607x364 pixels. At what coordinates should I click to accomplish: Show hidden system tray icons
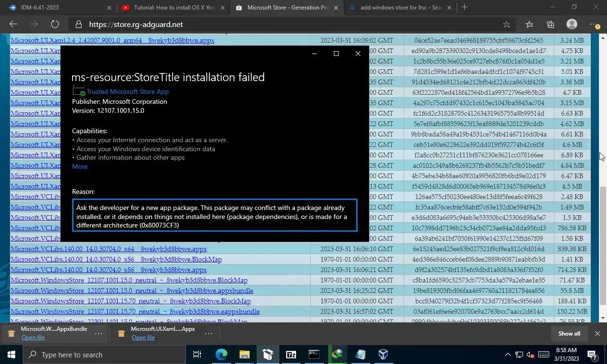tap(507, 355)
